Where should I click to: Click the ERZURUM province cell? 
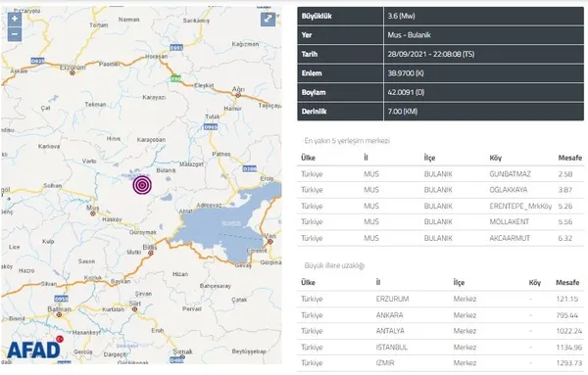coord(392,299)
